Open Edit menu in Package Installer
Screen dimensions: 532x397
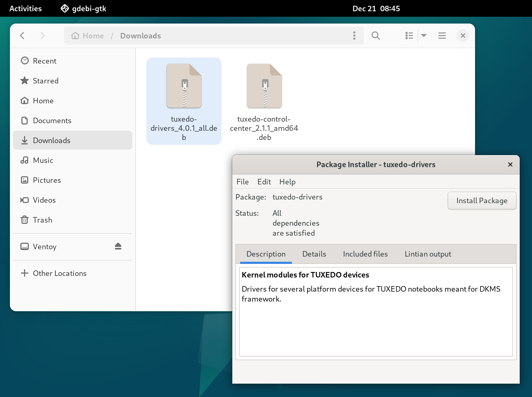click(x=264, y=182)
